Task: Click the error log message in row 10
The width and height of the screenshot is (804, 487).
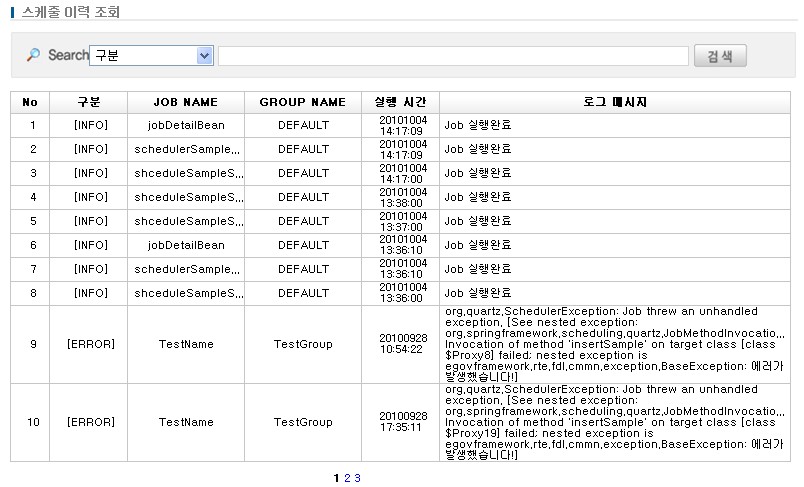Action: coord(614,422)
